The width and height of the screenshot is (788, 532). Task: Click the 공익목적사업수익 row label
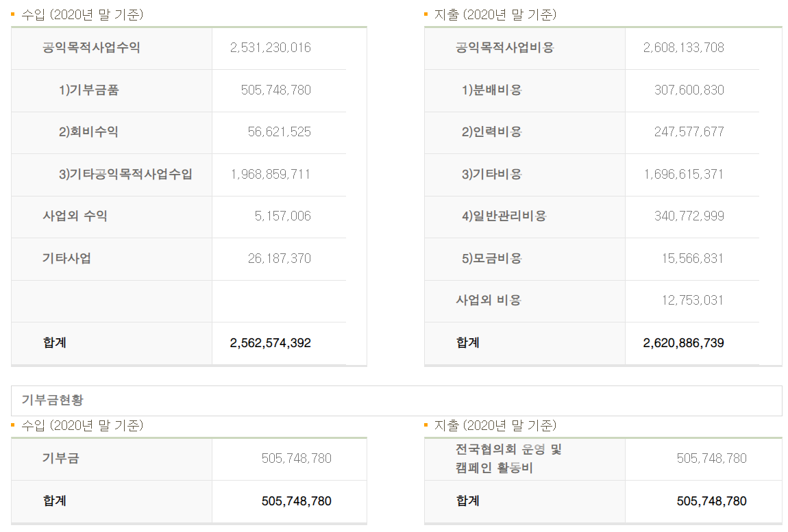click(91, 48)
